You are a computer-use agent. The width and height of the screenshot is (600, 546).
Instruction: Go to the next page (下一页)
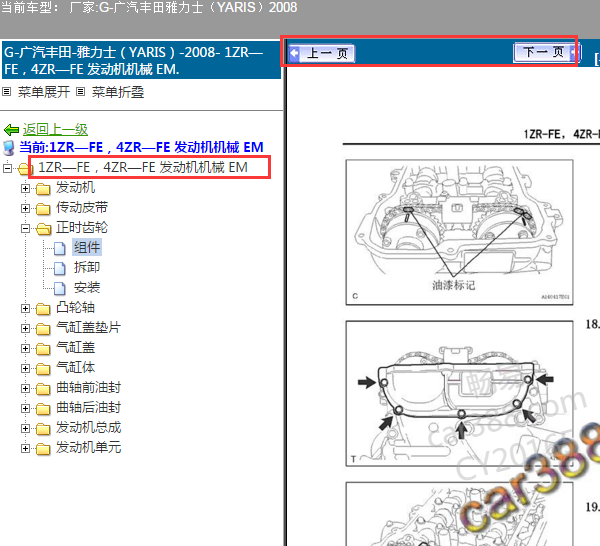pos(545,52)
